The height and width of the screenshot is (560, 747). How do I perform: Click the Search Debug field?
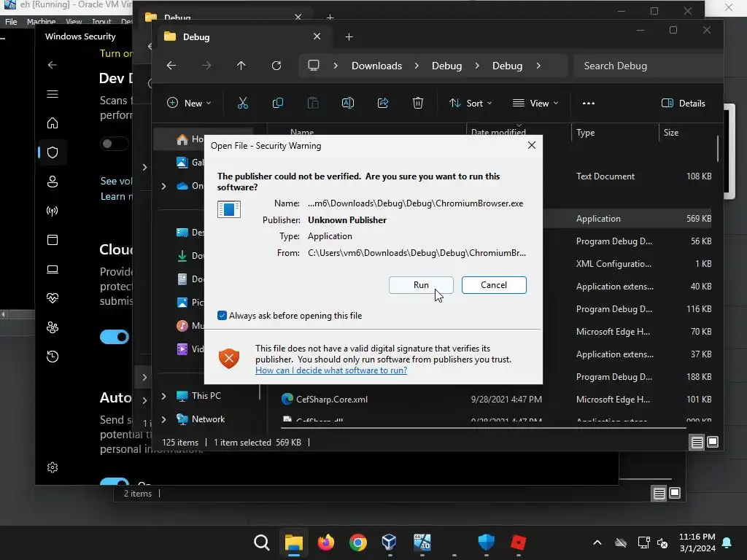[648, 66]
